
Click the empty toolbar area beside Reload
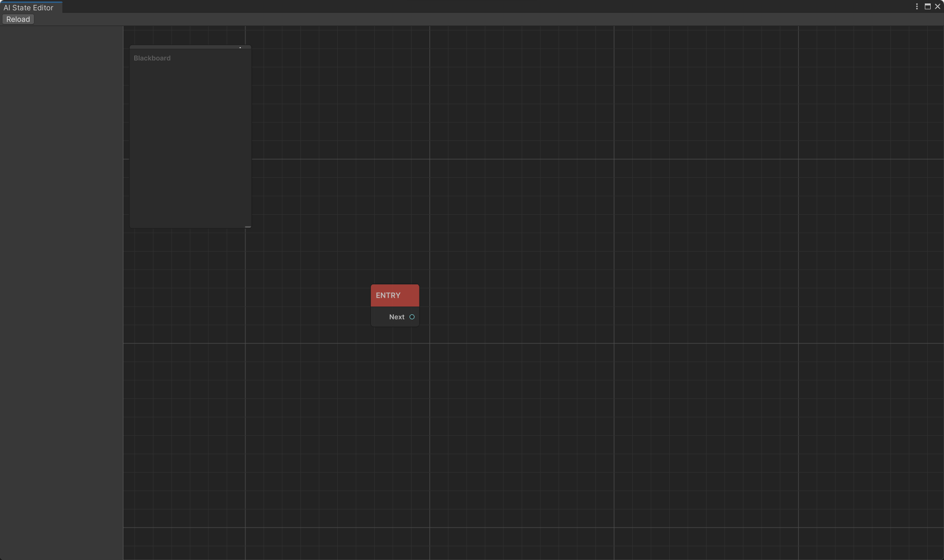[442, 19]
